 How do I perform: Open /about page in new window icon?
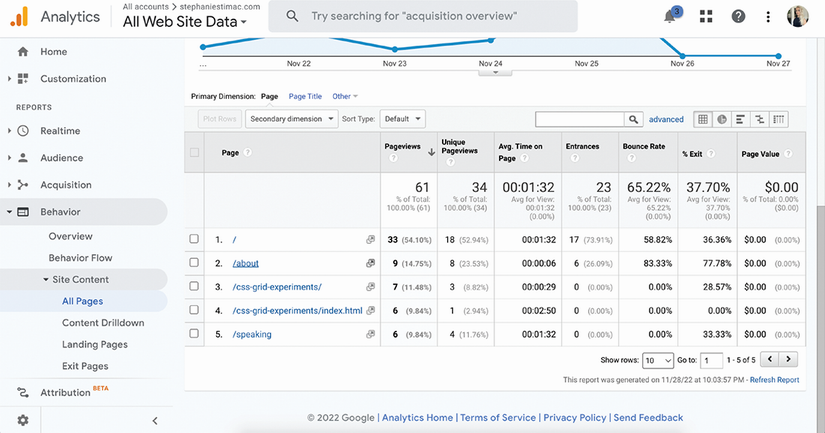click(x=370, y=264)
